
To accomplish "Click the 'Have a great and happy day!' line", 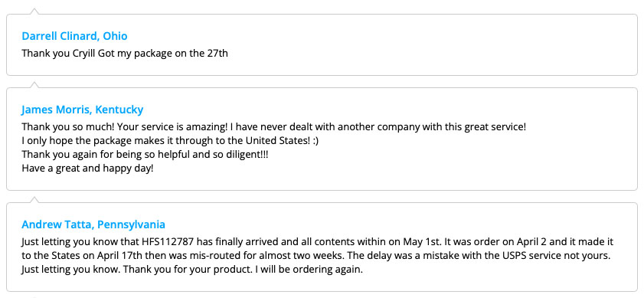I will pos(87,169).
